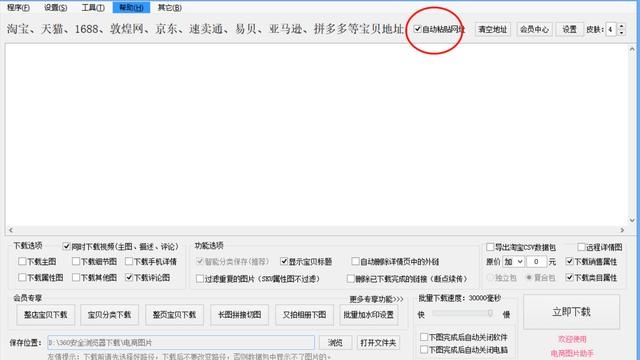
Task: Open 批量加水印设置
Action: point(369,315)
